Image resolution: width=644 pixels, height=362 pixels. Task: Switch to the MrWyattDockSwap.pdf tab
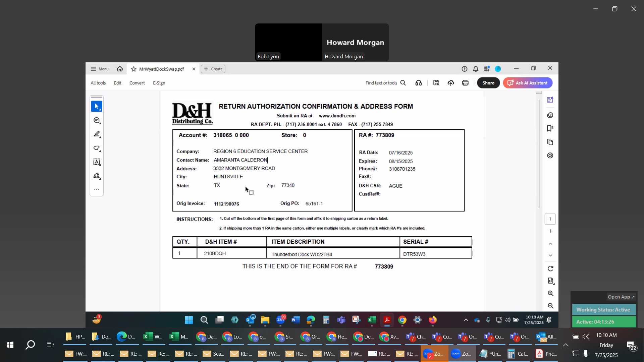pyautogui.click(x=161, y=69)
